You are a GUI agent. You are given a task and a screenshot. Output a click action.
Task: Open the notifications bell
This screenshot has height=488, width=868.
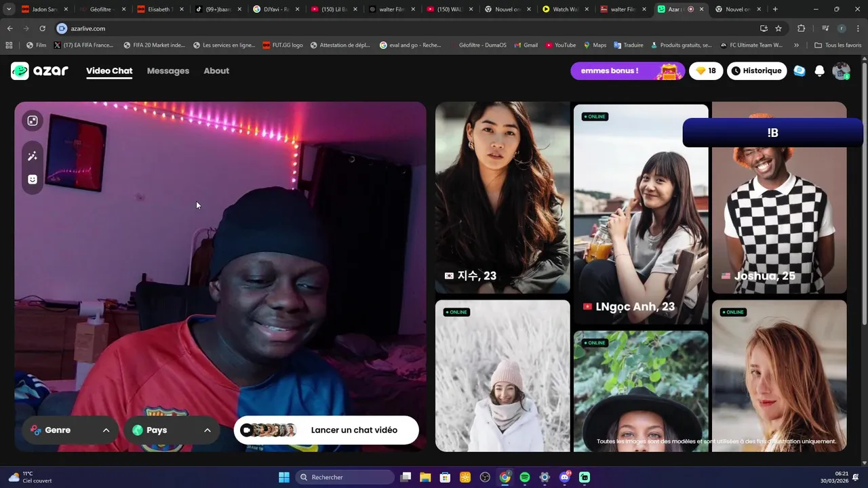click(819, 70)
